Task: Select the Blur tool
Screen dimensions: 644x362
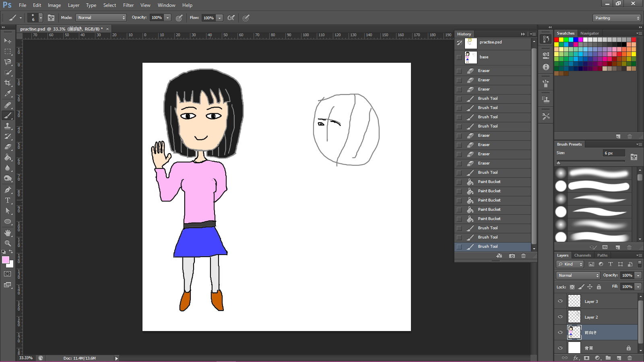Action: [8, 168]
